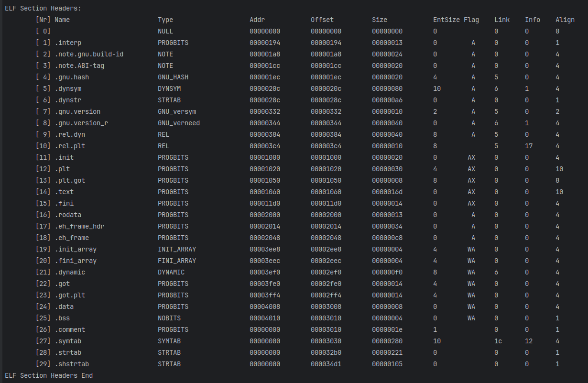Screen dimensions: 588x383
Task: Select the .note.gnu.build-id section name
Action: (x=89, y=54)
